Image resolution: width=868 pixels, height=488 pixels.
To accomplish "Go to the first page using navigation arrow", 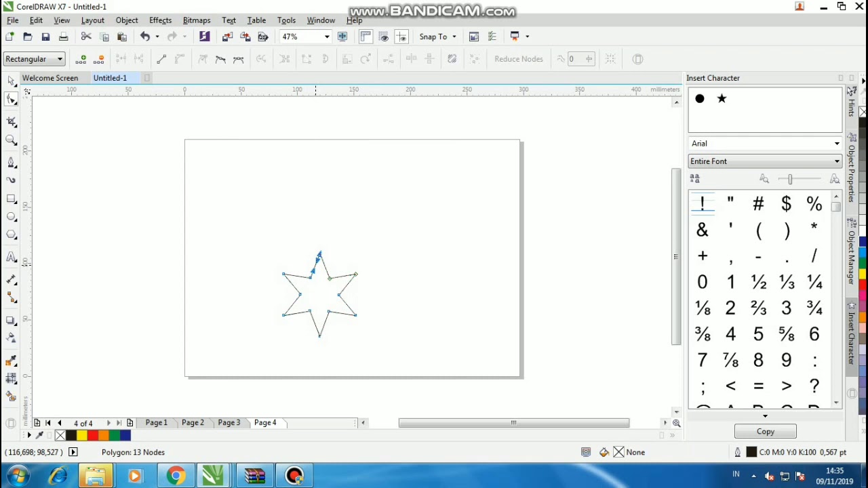I will click(x=47, y=423).
